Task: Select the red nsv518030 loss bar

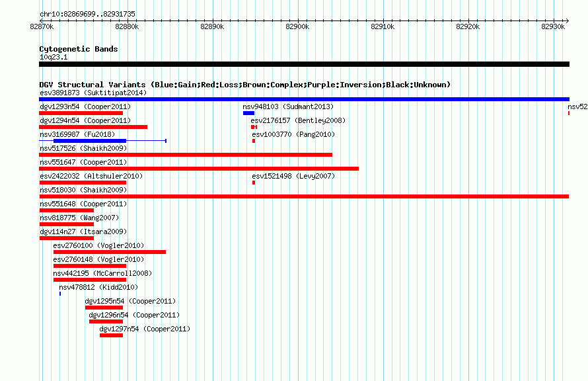Action: click(304, 196)
